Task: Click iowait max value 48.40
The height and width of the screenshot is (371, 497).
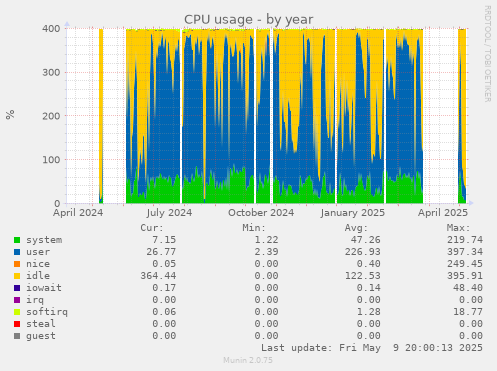Action: coord(468,288)
